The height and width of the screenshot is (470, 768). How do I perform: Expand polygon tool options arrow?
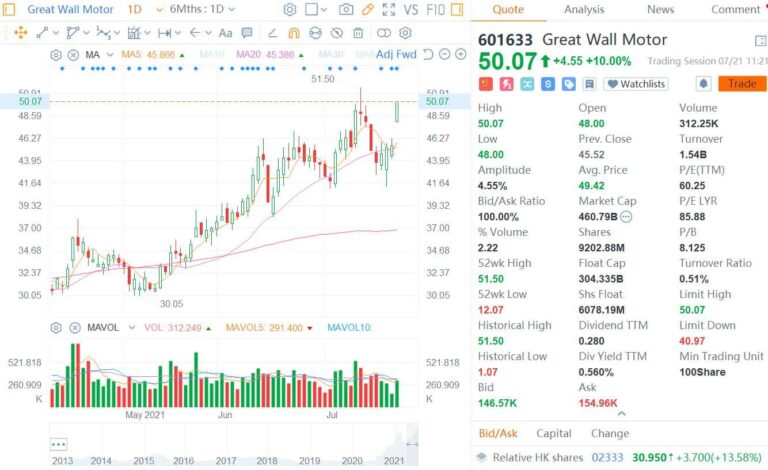pos(86,33)
